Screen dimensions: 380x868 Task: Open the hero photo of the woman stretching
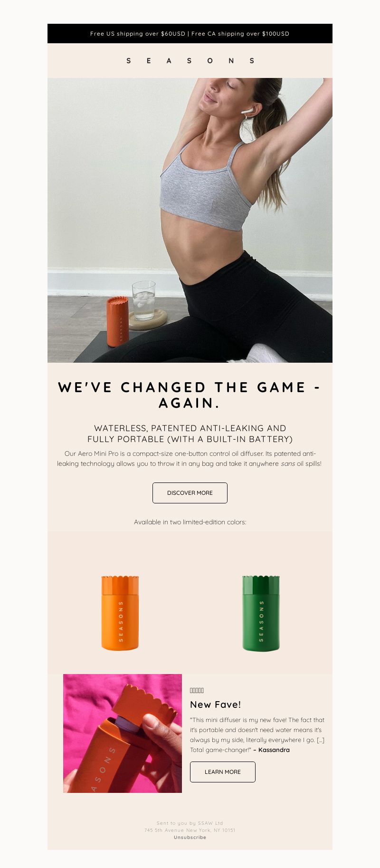pyautogui.click(x=190, y=220)
